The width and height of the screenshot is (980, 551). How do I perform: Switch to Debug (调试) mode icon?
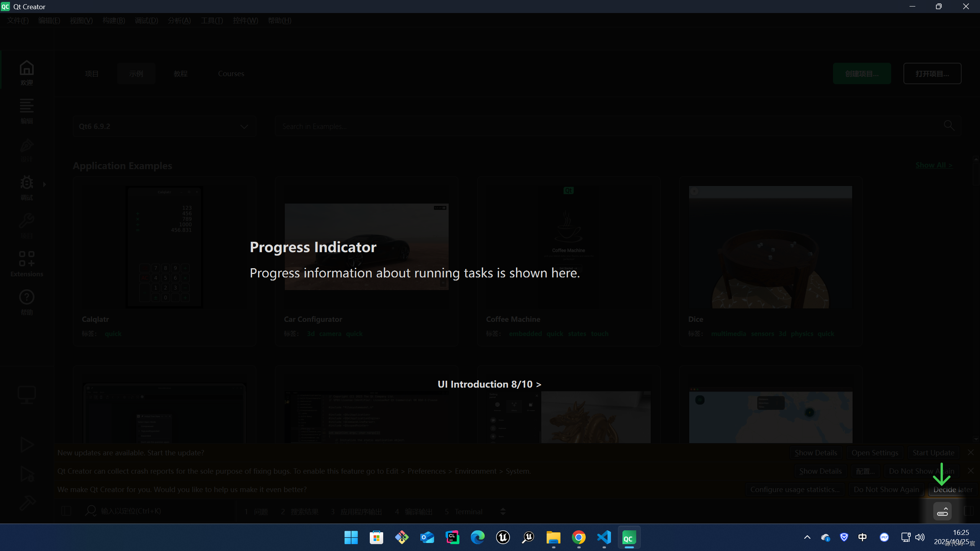click(x=26, y=187)
